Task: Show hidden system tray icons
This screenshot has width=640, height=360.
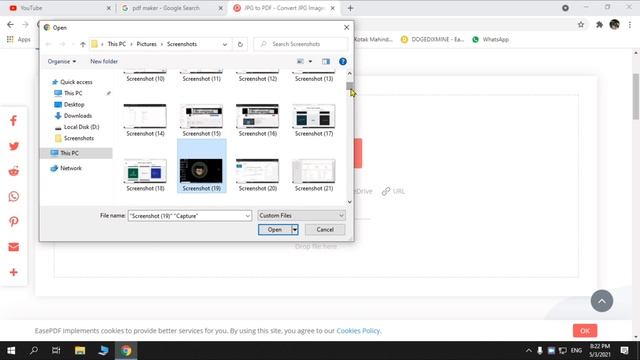Action: tap(529, 350)
